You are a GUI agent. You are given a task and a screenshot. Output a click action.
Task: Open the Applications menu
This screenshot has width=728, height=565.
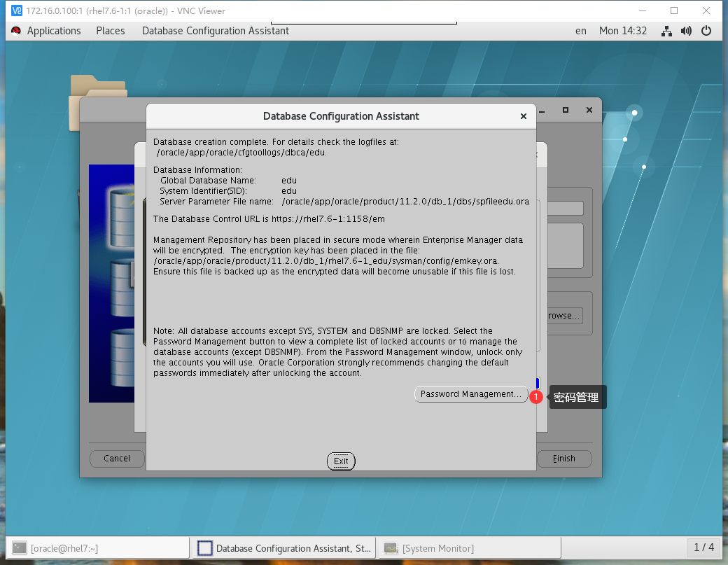pyautogui.click(x=54, y=31)
